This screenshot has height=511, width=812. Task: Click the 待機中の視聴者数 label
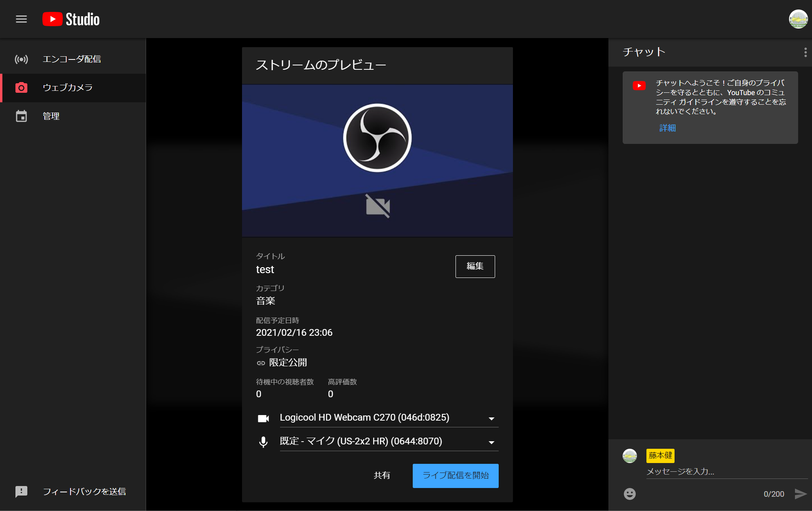285,382
